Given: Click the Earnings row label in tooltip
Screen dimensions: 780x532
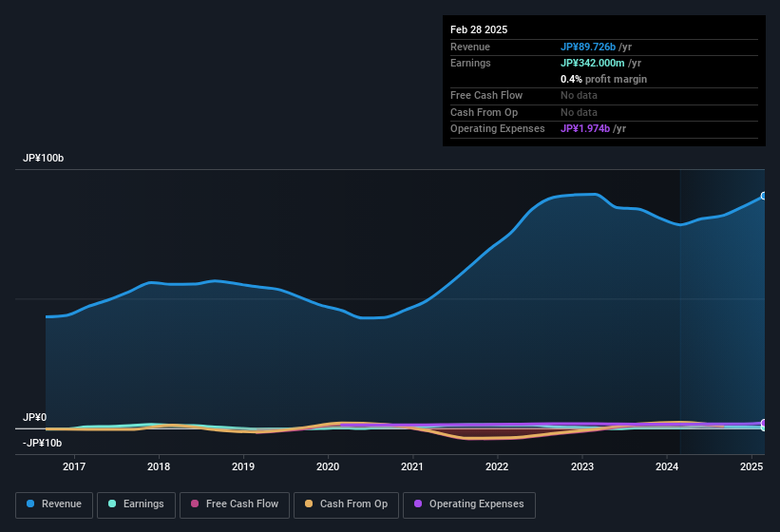Looking at the screenshot, I should [470, 63].
